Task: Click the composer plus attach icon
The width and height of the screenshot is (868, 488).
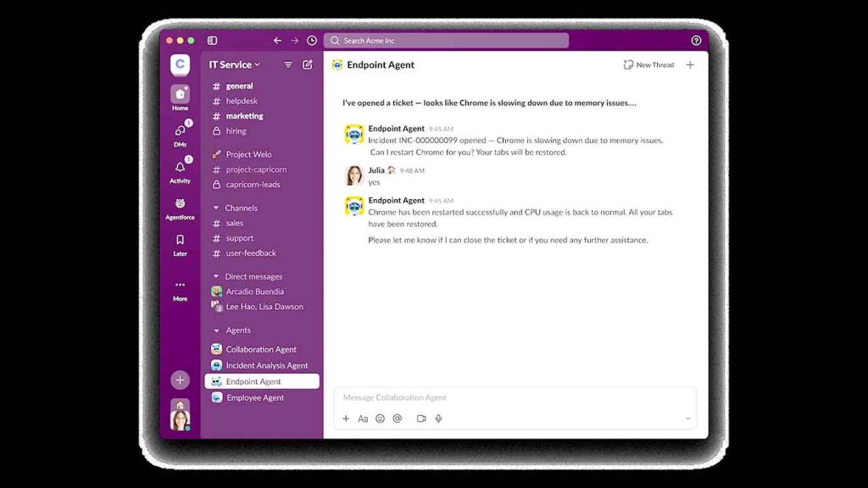Action: [x=346, y=419]
